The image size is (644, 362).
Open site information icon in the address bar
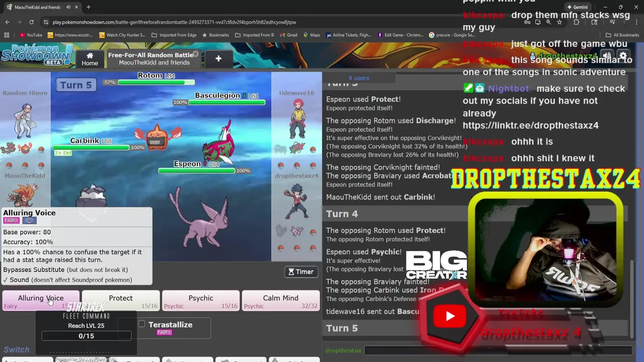46,22
